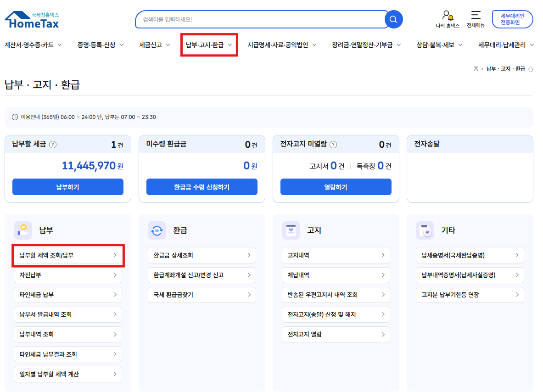Open 나의 홈택스 profile icon
The image size is (543, 392).
pos(447,16)
